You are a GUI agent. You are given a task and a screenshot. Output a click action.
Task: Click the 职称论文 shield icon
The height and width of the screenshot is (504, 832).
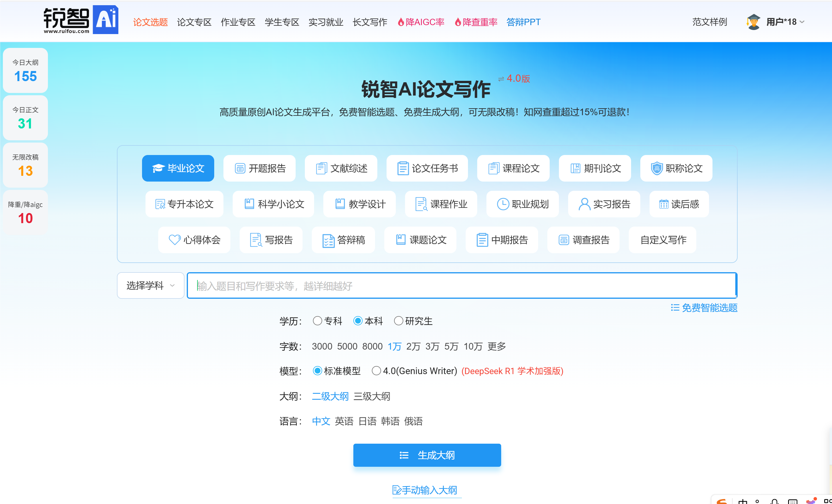[657, 168]
